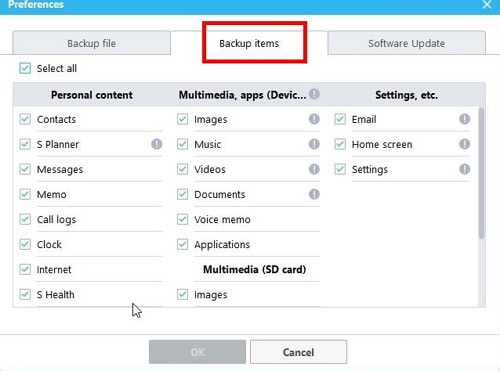Toggle SD card Images checkbox
Screen dimensions: 500x371
[182, 294]
